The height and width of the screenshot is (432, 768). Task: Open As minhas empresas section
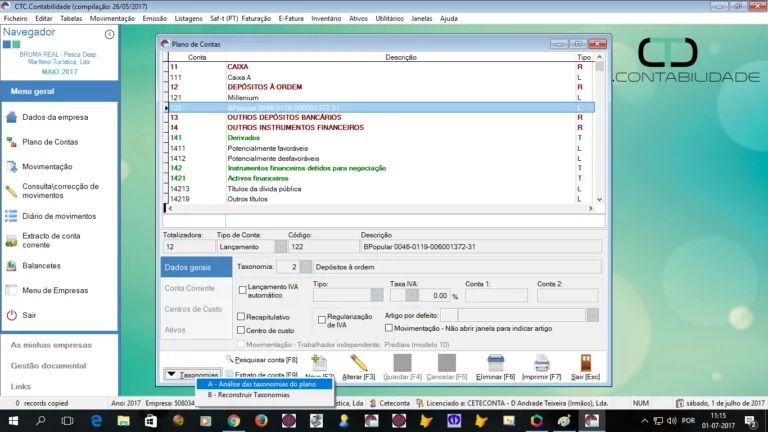coord(51,345)
